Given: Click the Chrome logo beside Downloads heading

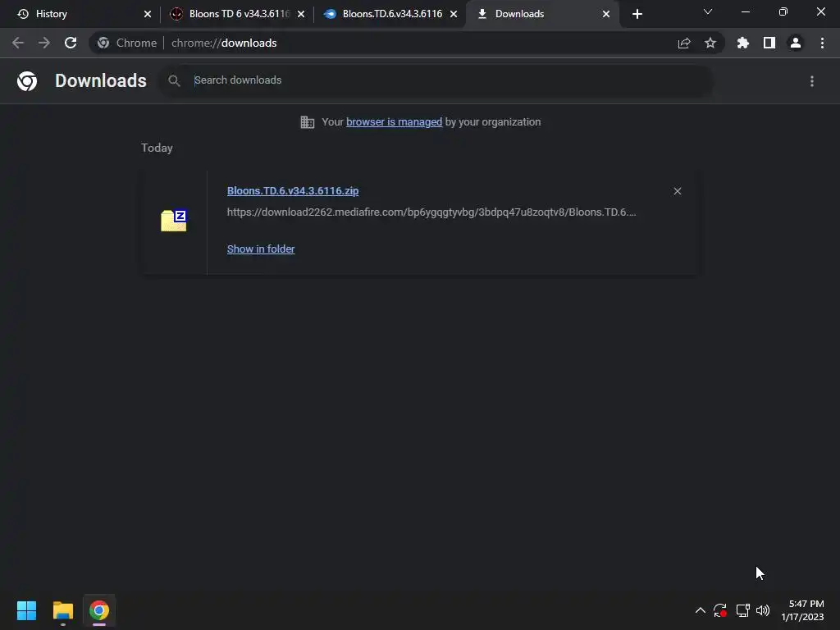Looking at the screenshot, I should click(x=27, y=81).
